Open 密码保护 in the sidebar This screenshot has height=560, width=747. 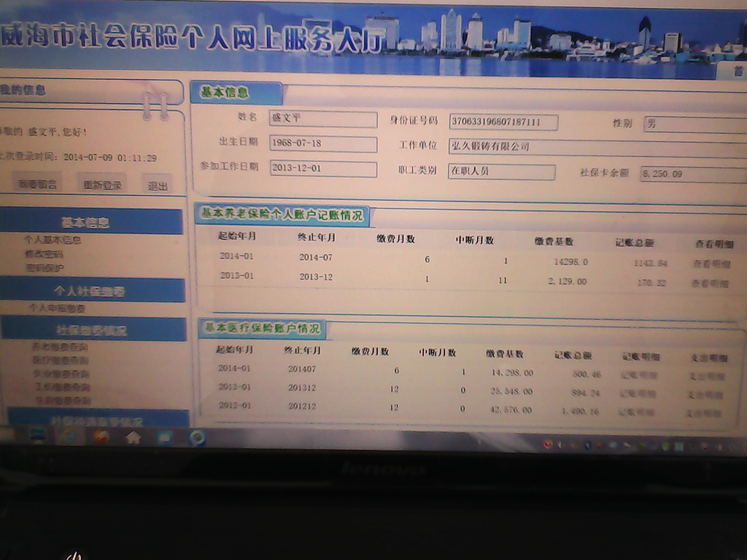45,268
